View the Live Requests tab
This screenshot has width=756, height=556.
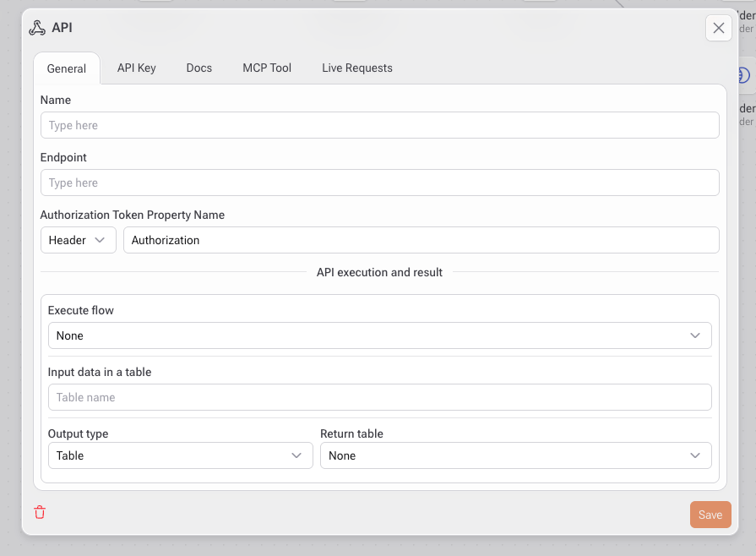coord(356,68)
